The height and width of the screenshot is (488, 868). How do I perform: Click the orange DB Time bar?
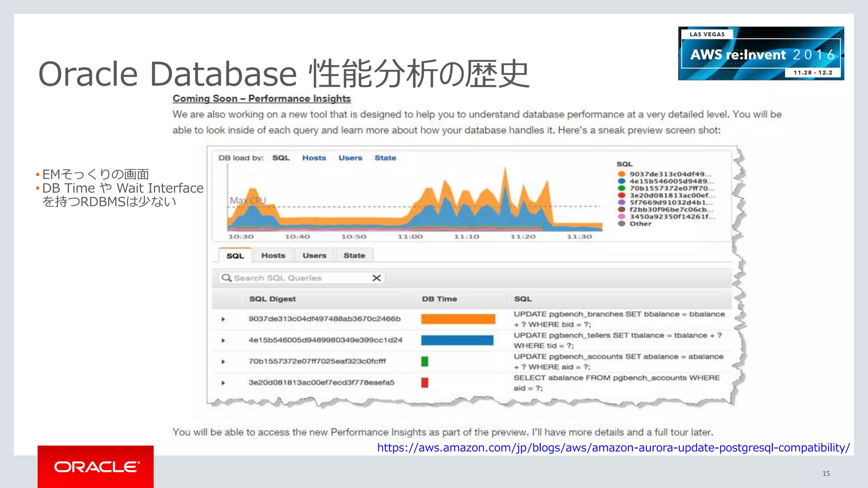click(458, 319)
